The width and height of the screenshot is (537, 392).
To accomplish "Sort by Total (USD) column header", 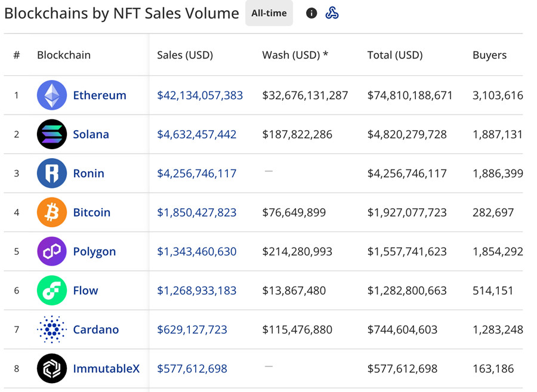I will click(395, 55).
